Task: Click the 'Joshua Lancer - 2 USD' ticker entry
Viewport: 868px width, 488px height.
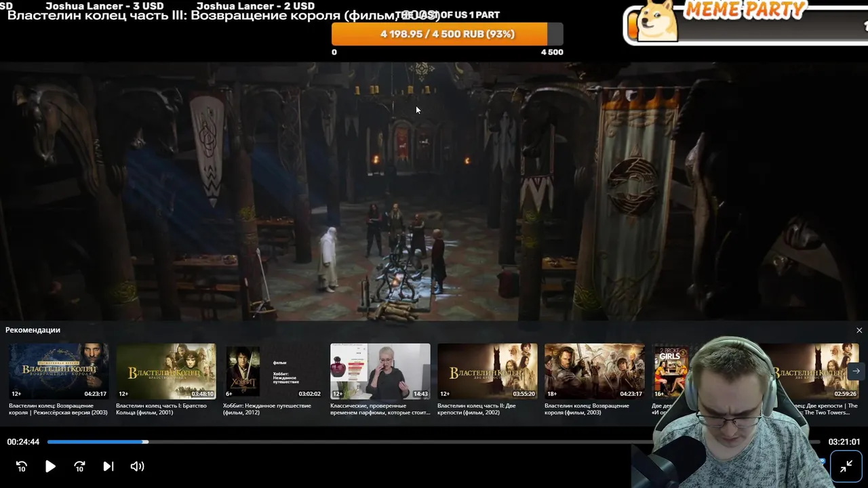Action: (256, 5)
